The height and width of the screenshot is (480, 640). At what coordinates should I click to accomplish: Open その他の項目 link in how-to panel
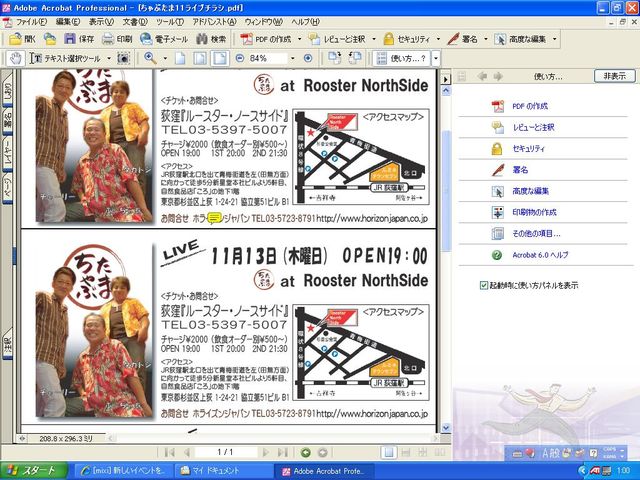point(536,233)
